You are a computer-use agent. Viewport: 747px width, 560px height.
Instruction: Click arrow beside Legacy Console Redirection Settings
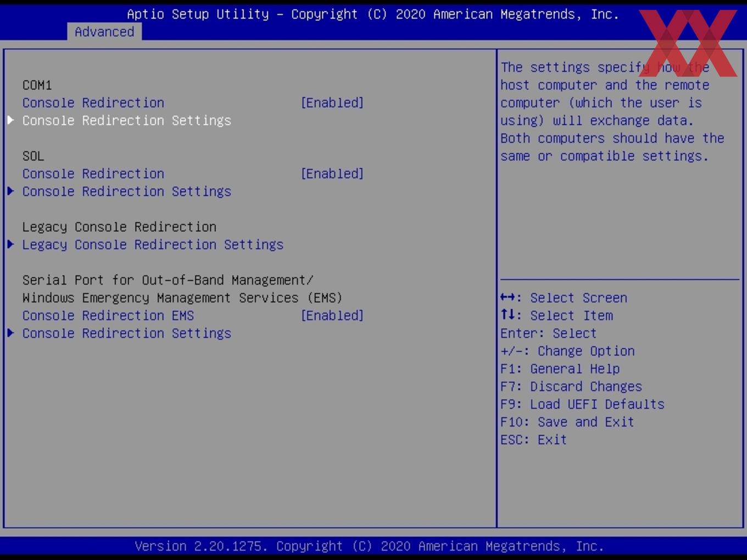point(10,244)
